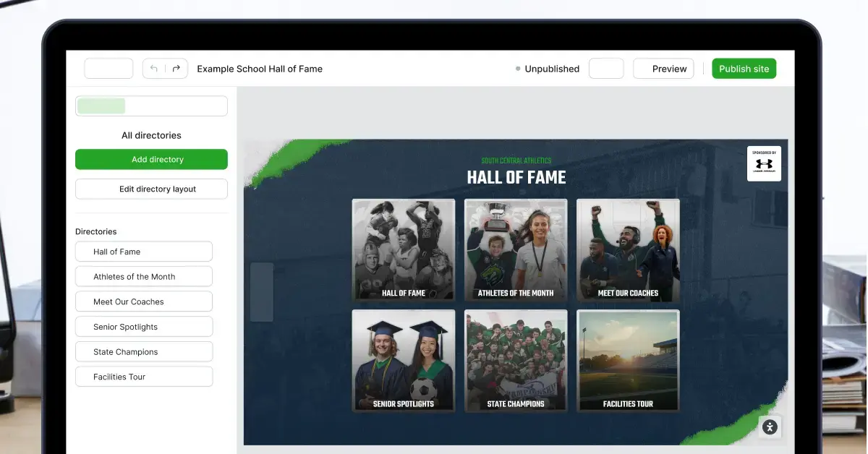
Task: Open Facilities Tour in sidebar list
Action: [143, 377]
